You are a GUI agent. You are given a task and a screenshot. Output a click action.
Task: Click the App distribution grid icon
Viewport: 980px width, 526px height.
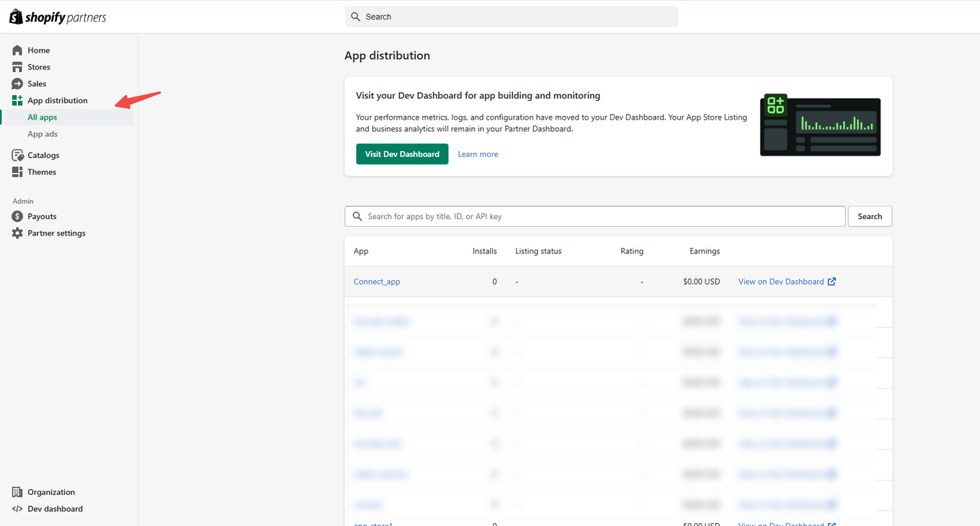[17, 100]
